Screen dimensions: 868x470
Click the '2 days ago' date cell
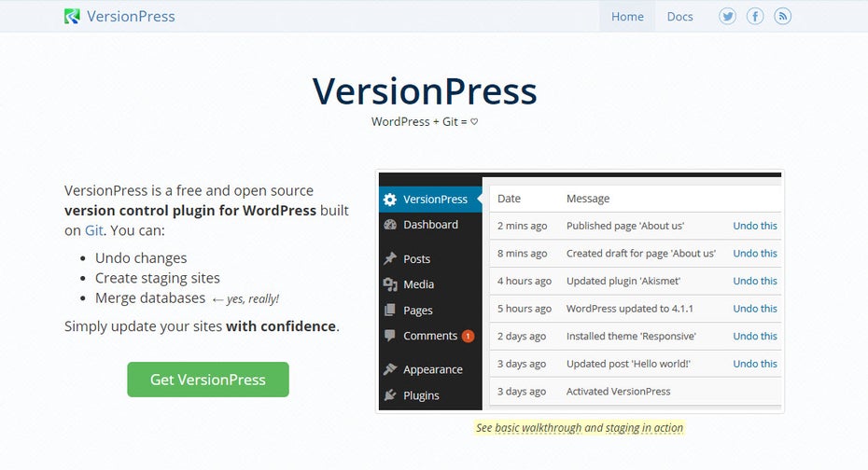pos(522,337)
